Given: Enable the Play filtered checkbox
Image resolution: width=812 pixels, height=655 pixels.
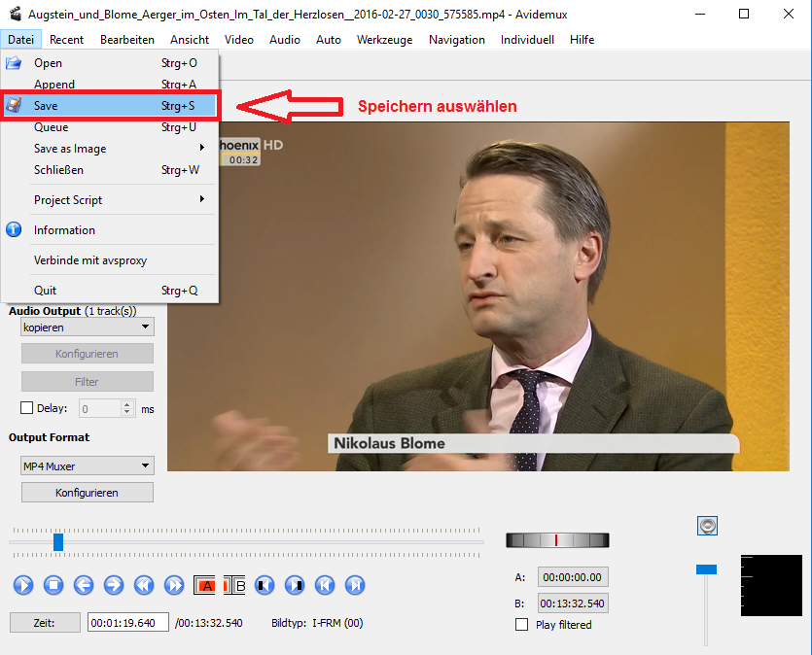Looking at the screenshot, I should [x=522, y=625].
